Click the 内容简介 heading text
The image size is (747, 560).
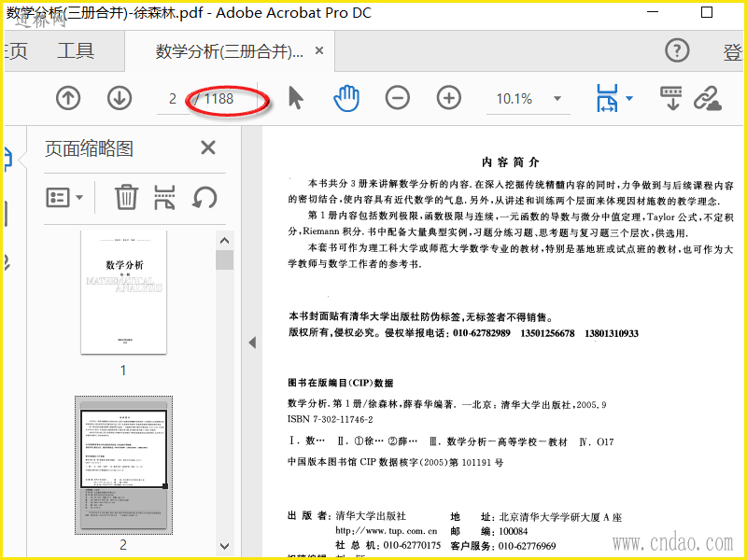coord(510,162)
